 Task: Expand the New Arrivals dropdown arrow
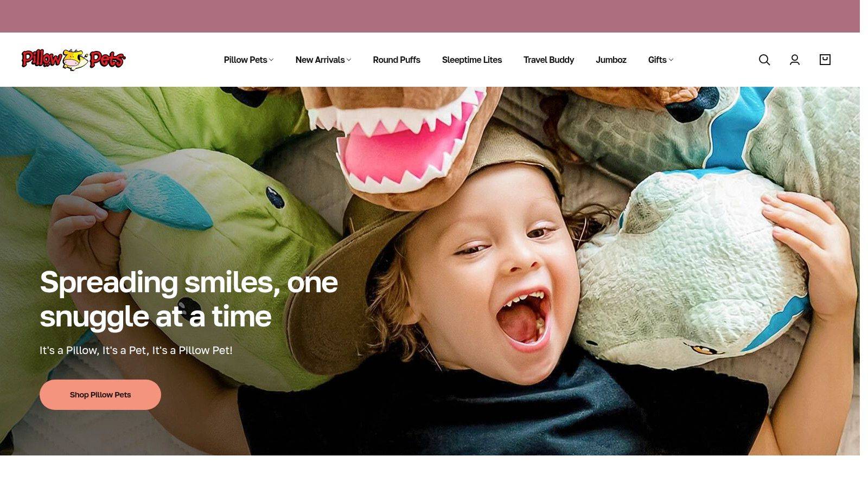[349, 60]
